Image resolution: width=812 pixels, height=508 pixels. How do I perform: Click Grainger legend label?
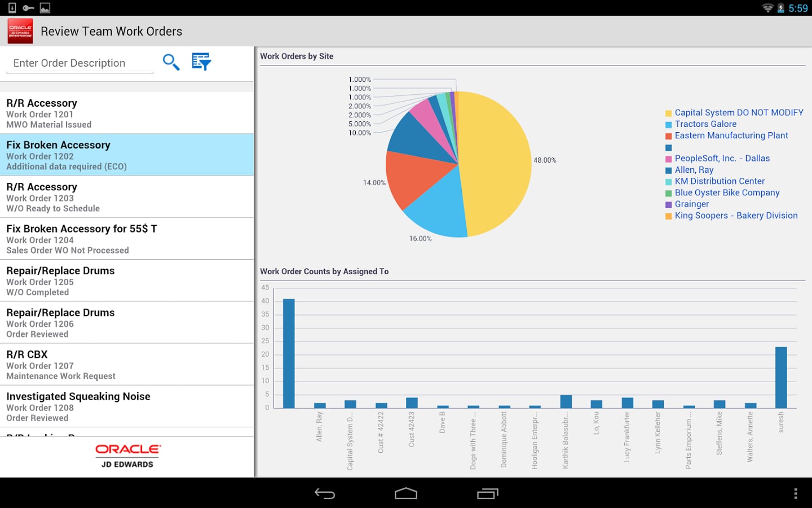point(692,204)
